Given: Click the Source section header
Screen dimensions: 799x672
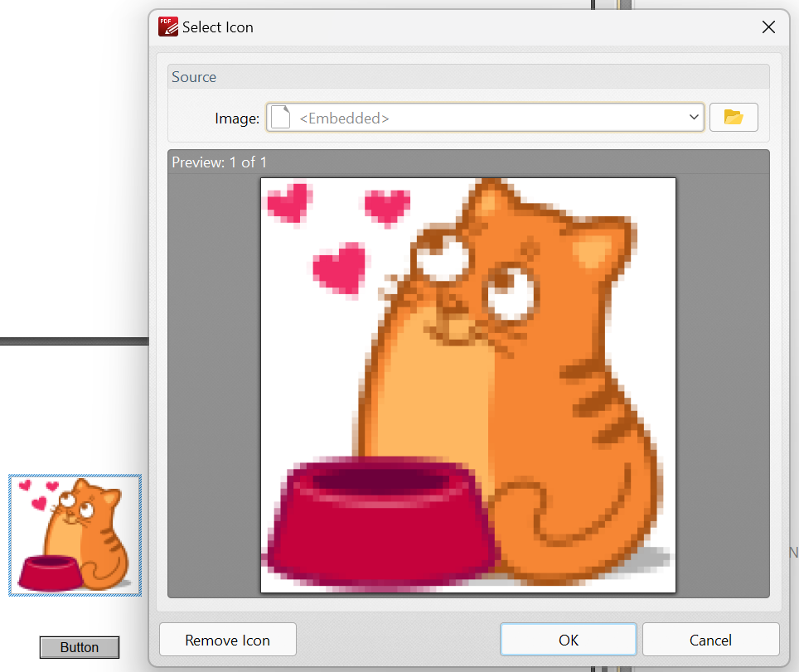Looking at the screenshot, I should coord(194,77).
